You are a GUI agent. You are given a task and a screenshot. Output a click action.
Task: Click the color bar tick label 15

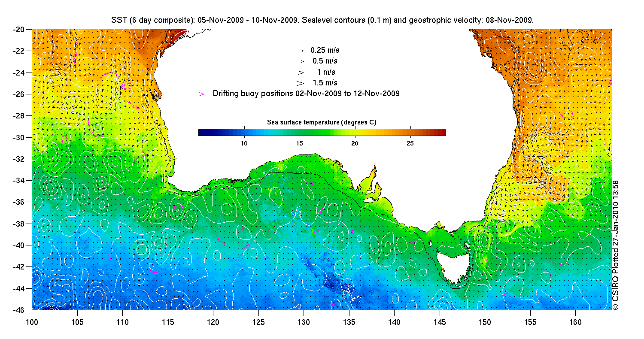(x=300, y=143)
